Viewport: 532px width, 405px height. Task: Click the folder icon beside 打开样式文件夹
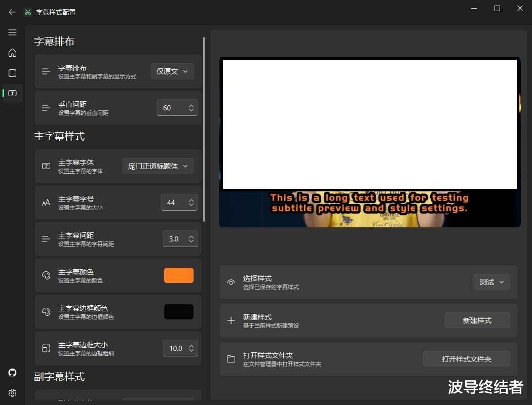(231, 359)
